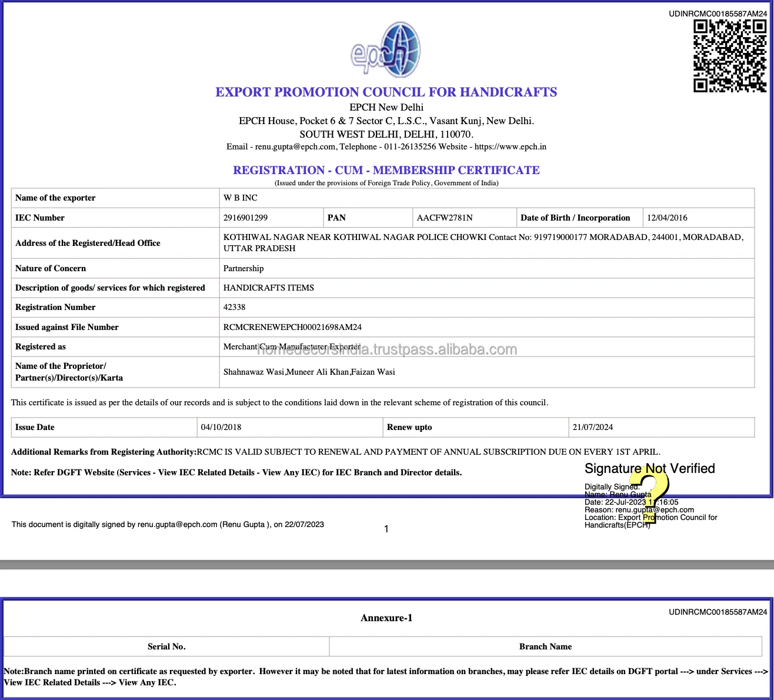Click the EPCH globe logo

coord(386,49)
